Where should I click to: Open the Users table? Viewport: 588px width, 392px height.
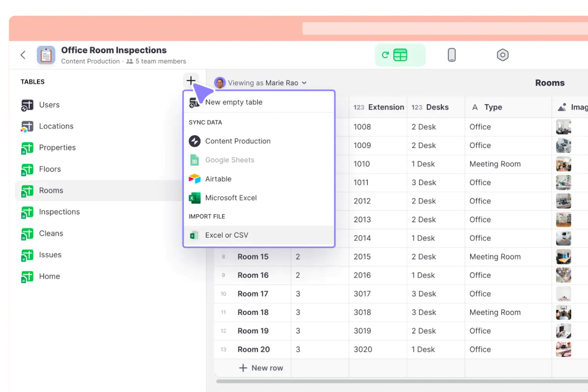(99, 105)
